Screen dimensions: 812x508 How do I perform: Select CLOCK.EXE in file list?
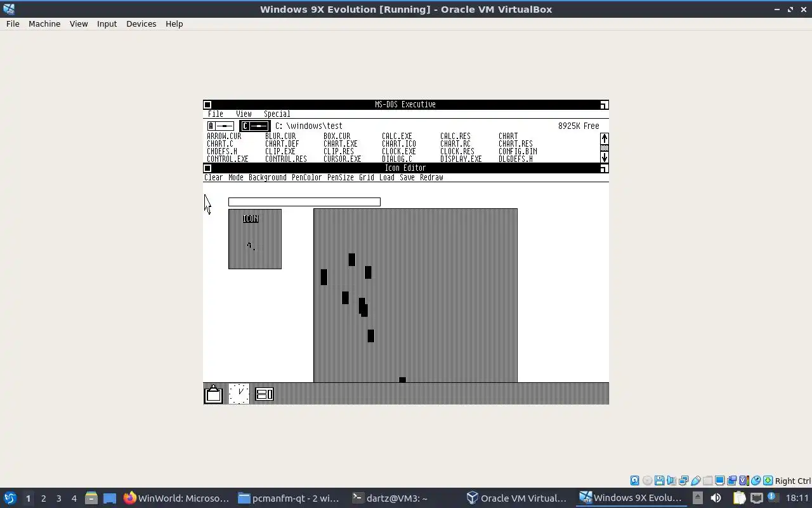399,151
